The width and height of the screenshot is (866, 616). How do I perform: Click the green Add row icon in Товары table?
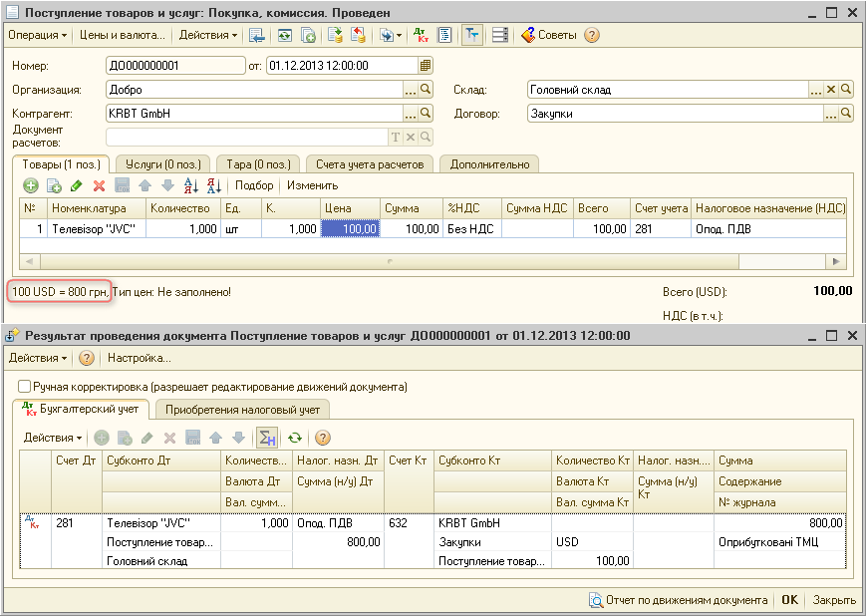tap(31, 185)
